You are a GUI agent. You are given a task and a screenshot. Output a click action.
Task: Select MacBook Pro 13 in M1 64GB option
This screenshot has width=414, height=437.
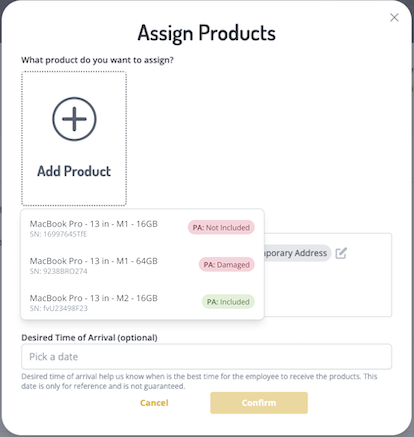pyautogui.click(x=142, y=265)
